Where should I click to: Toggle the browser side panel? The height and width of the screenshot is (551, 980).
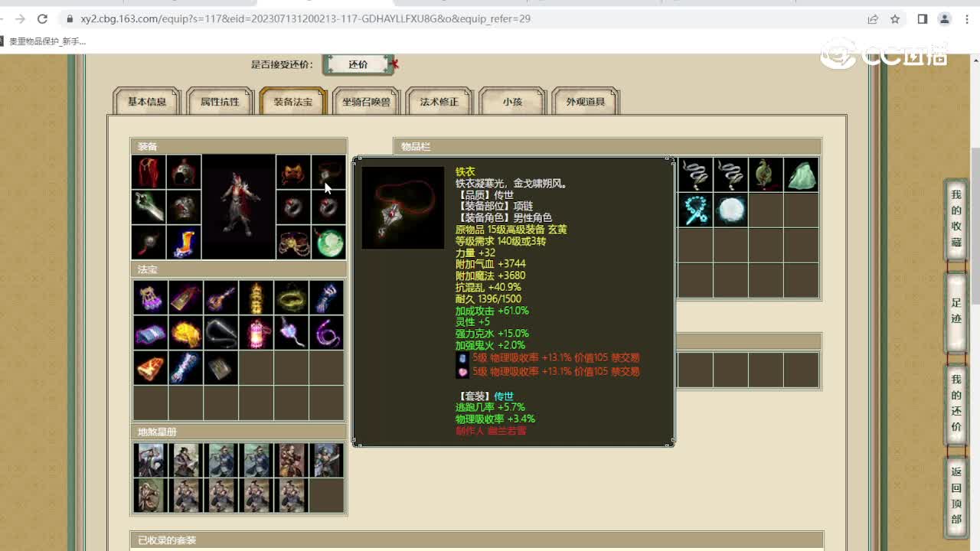click(923, 18)
